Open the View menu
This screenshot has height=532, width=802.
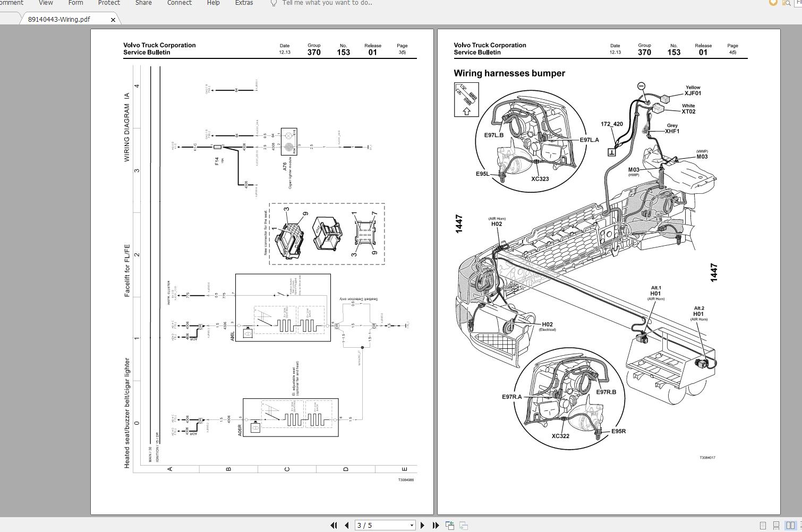point(45,3)
